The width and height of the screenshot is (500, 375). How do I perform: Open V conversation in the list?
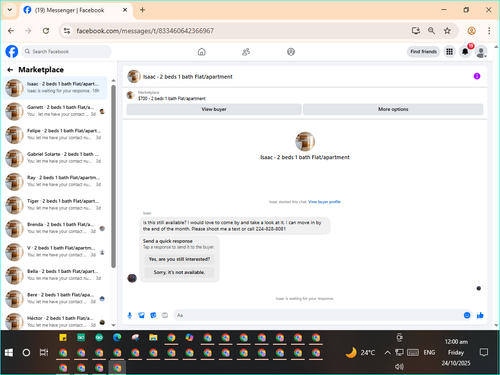pos(55,251)
